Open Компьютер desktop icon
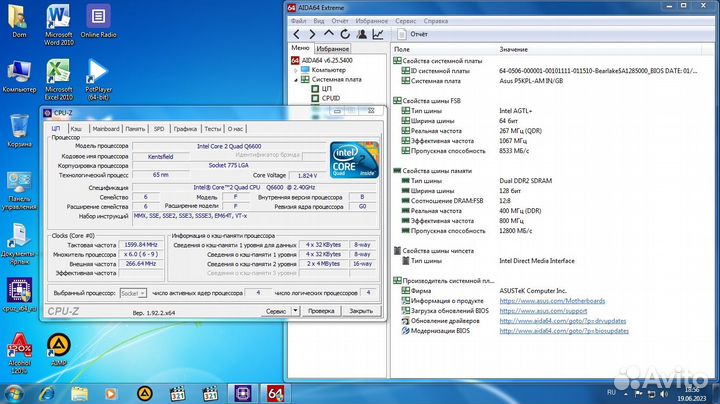This screenshot has height=404, width=720. tap(19, 77)
